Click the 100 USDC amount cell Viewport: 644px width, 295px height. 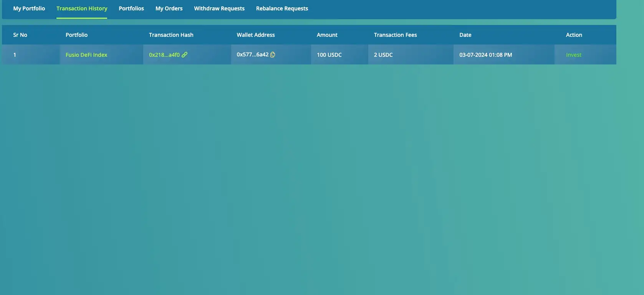[x=329, y=55]
